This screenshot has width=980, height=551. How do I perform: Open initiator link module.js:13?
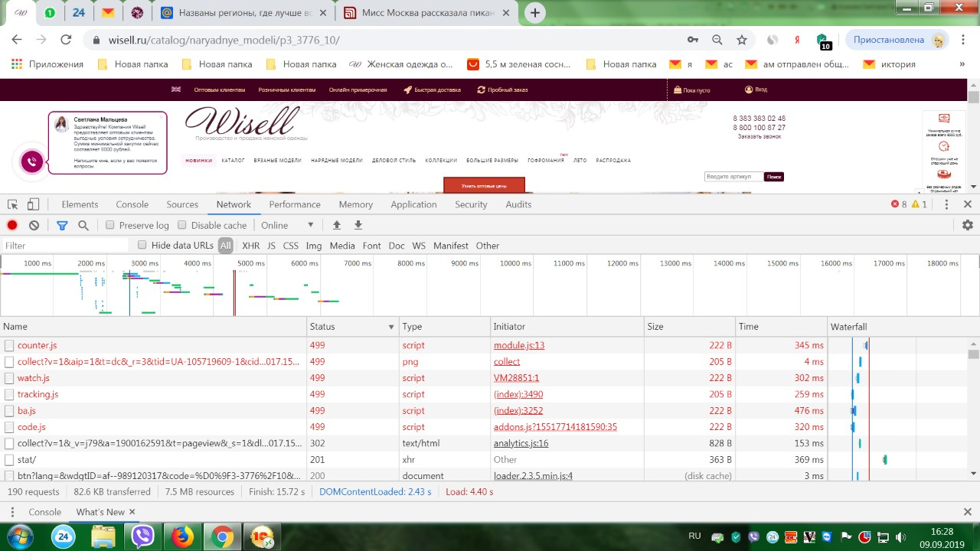pos(519,345)
